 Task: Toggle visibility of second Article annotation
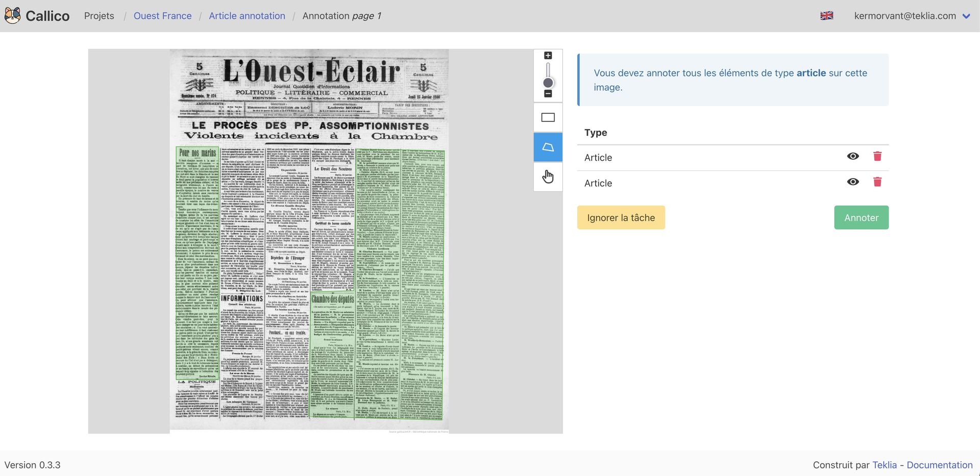pos(852,182)
